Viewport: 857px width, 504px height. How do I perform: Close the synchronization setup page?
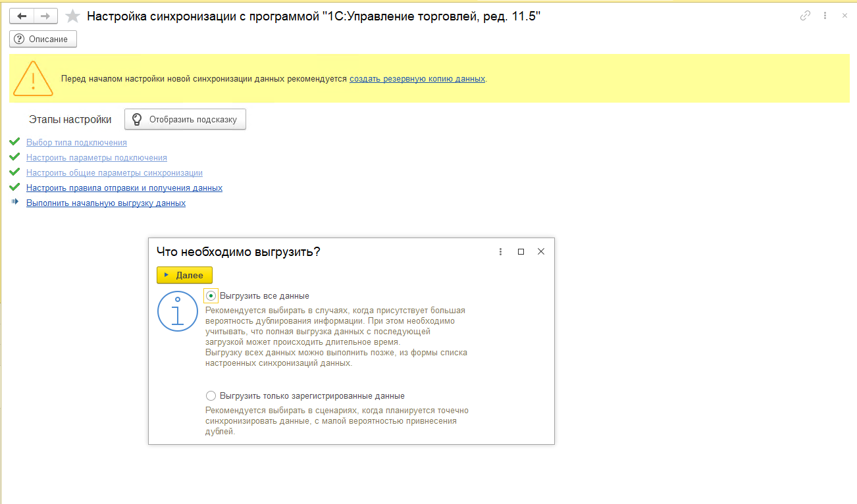[844, 16]
